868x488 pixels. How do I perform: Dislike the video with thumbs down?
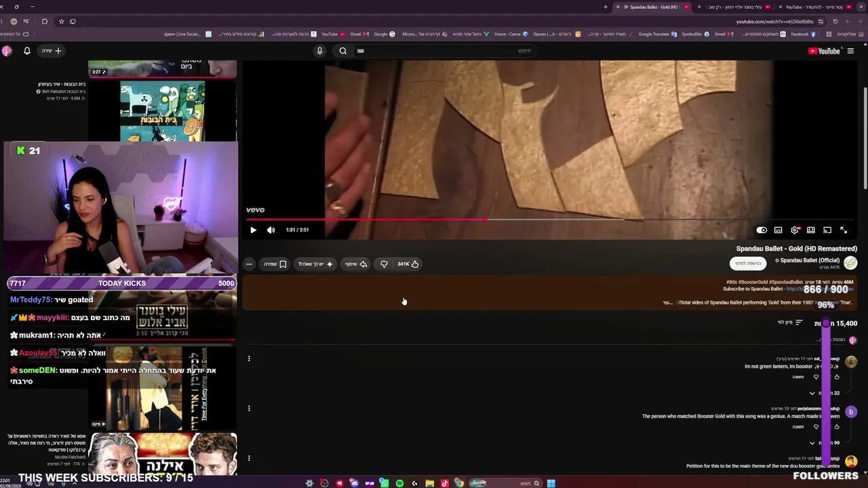[384, 264]
